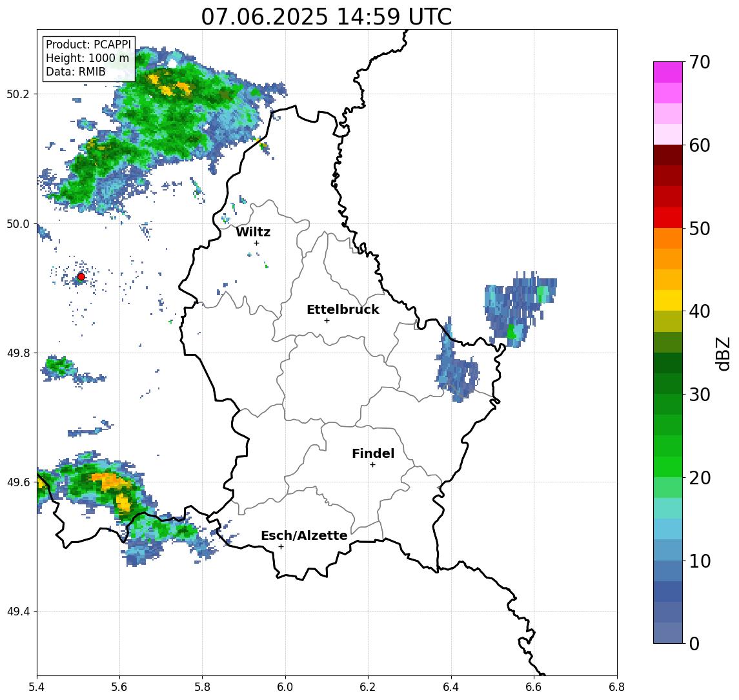Click latitude axis label 50.2
The width and height of the screenshot is (739, 700).
pos(18,94)
